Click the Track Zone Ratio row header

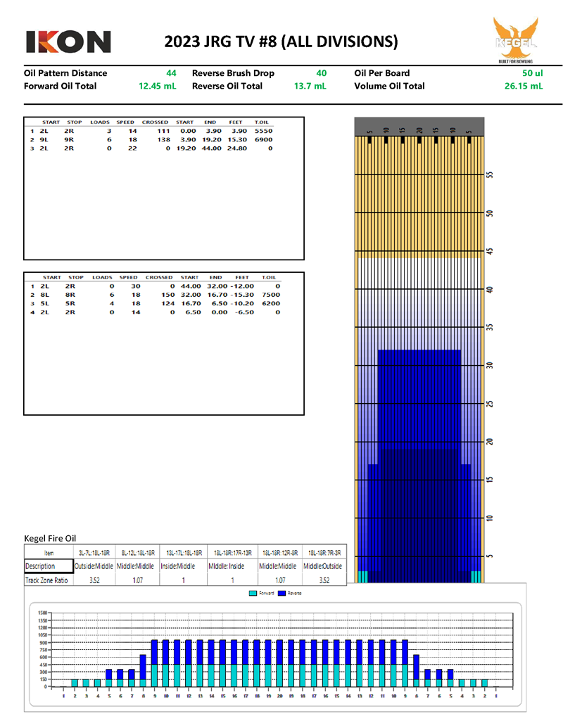click(49, 580)
